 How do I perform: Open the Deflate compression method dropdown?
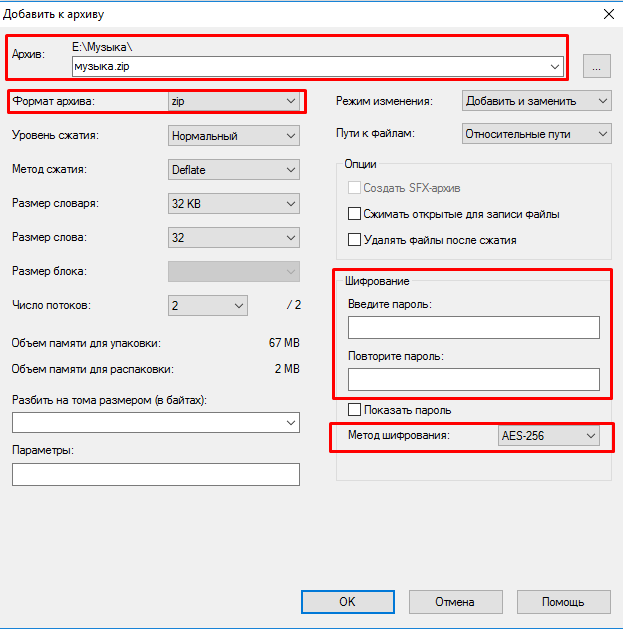[235, 170]
